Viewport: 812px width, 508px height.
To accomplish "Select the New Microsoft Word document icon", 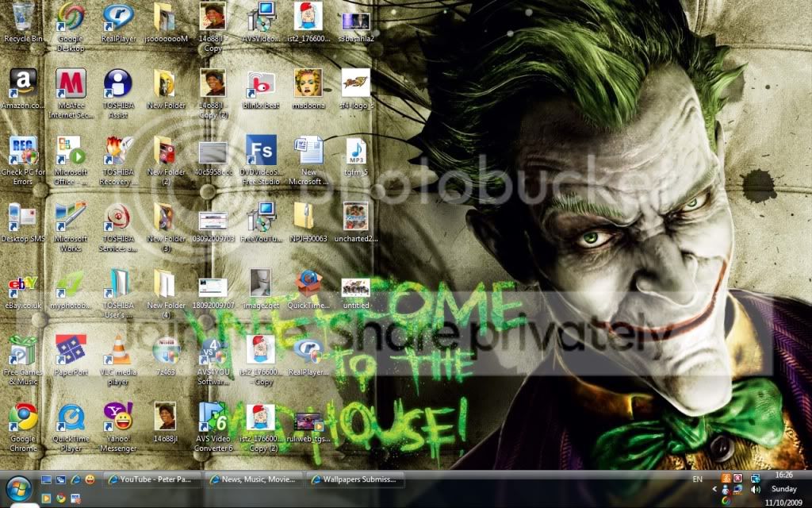I will [308, 160].
